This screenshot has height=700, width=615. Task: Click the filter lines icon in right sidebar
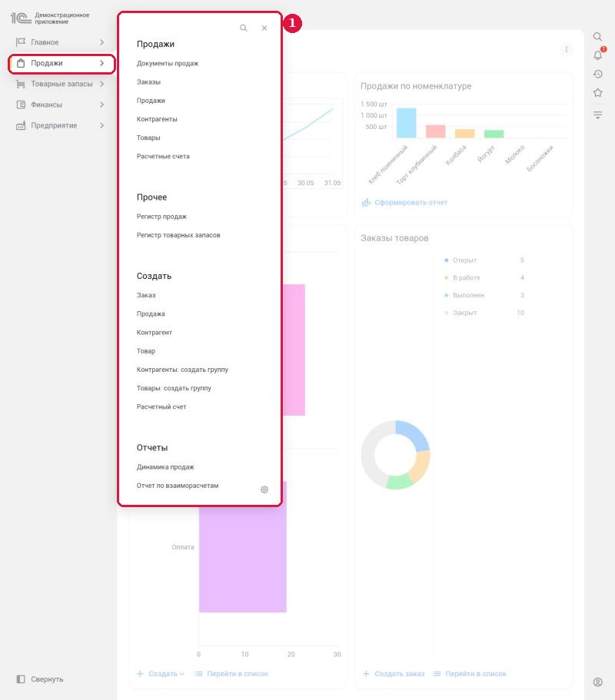[x=598, y=114]
